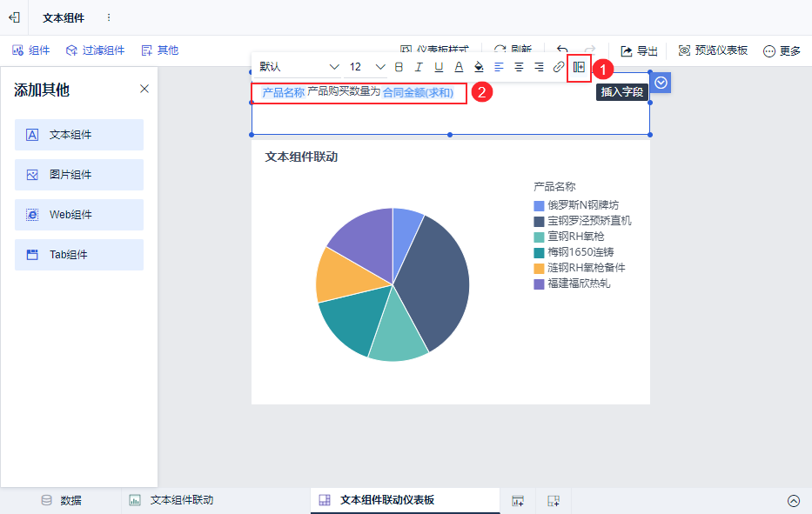Open the background fill color picker

479,67
